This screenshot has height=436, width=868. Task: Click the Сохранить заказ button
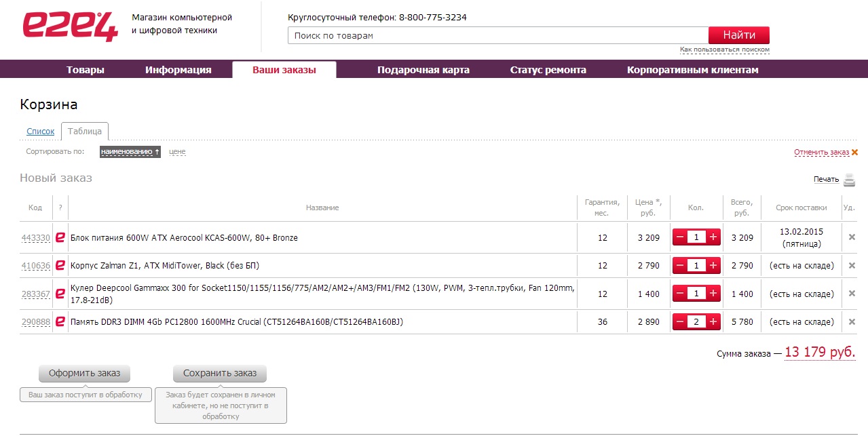220,374
